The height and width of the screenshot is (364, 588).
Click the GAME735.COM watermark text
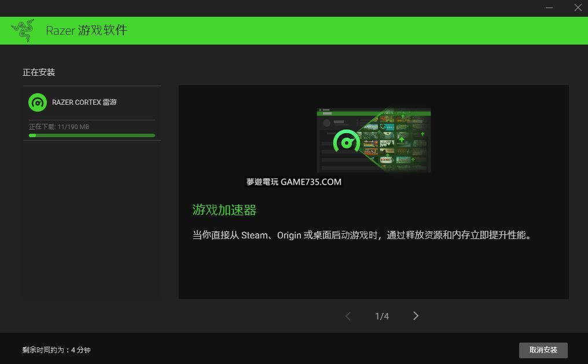294,182
